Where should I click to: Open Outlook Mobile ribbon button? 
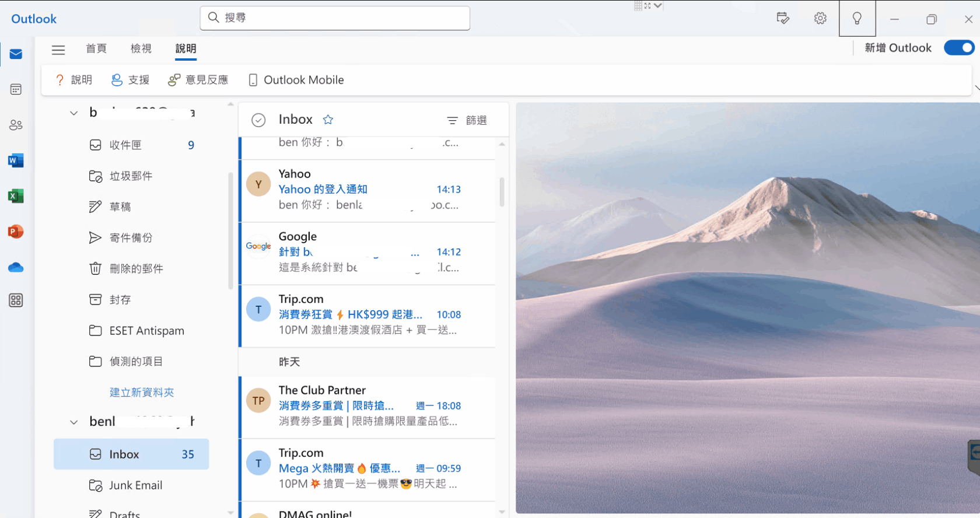point(296,80)
